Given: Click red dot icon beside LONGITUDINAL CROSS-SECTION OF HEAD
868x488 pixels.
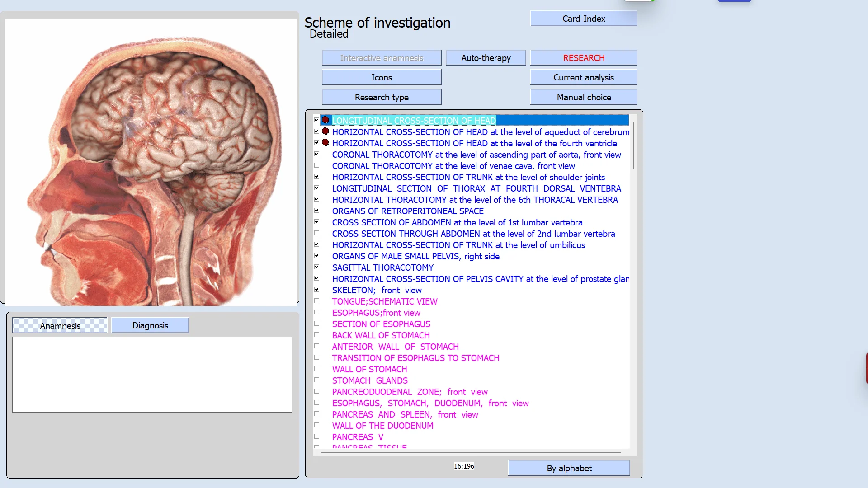Looking at the screenshot, I should click(325, 120).
